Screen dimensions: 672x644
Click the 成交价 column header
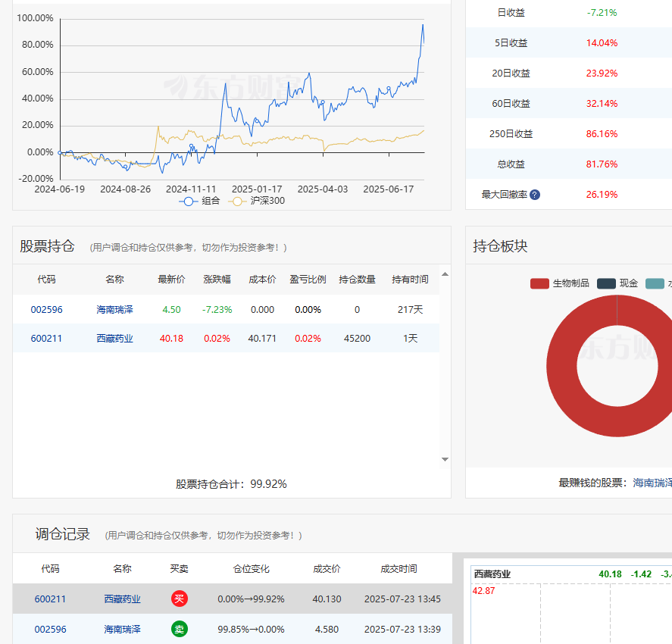point(327,568)
